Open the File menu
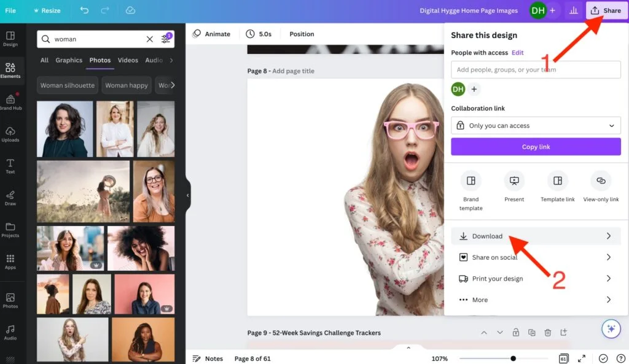 (x=10, y=10)
